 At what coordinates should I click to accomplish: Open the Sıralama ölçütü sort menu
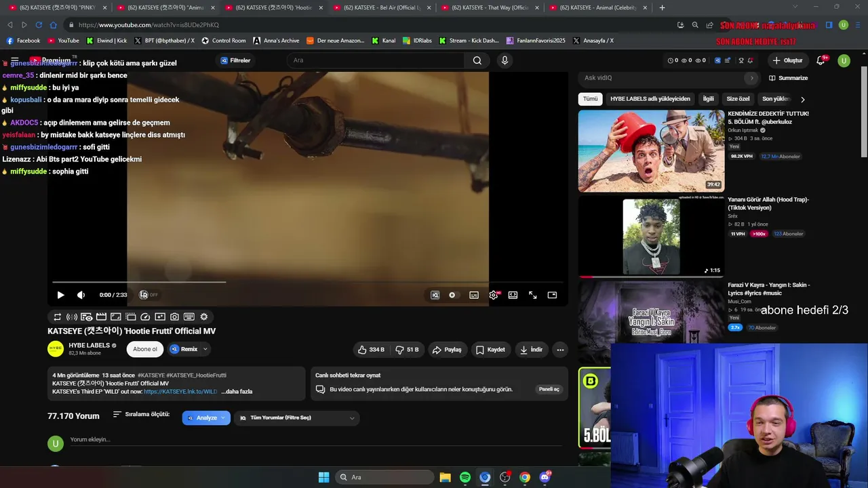[141, 414]
